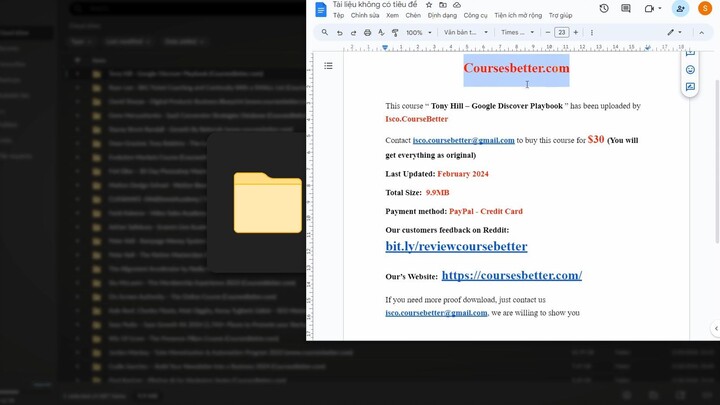The image size is (720, 405).
Task: Run the spelling and grammar check
Action: 381,33
